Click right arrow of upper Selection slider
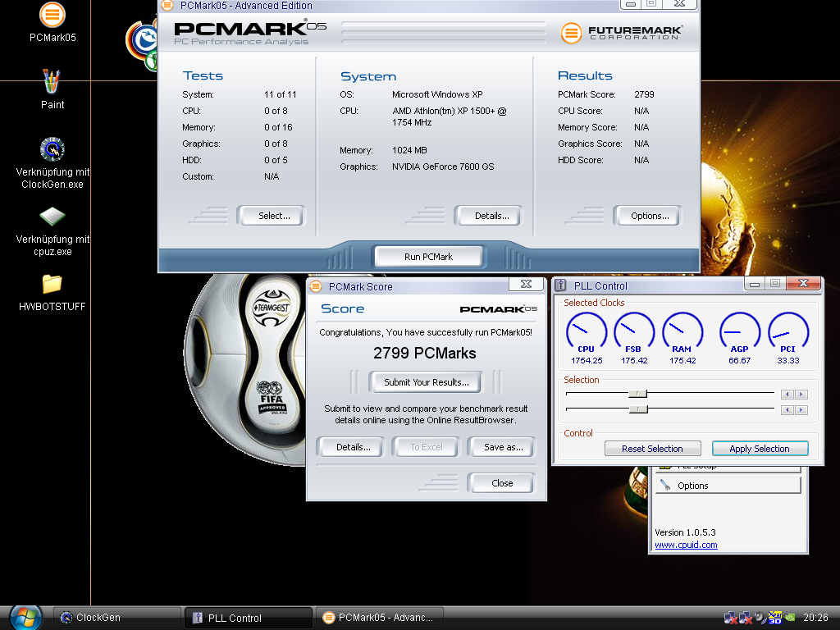 coord(801,395)
